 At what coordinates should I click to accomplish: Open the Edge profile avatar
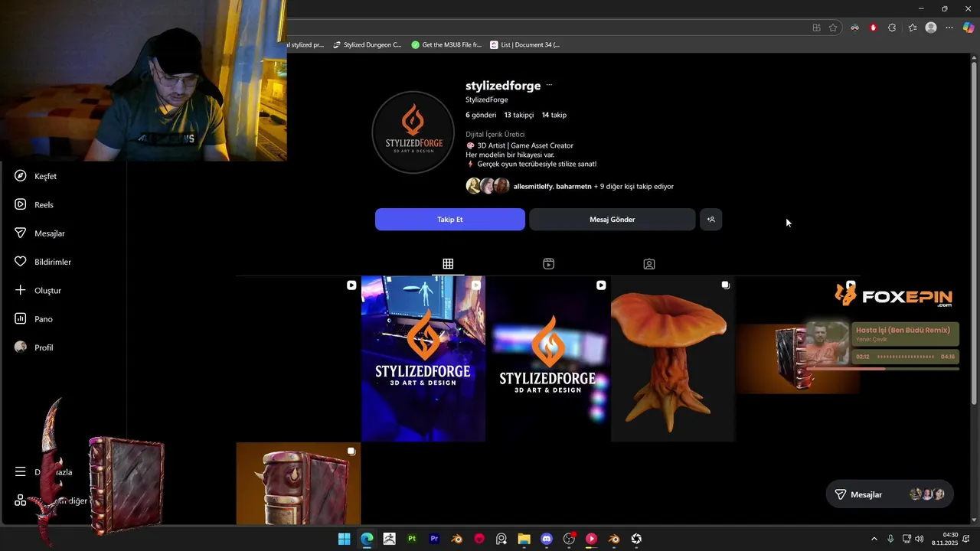931,28
